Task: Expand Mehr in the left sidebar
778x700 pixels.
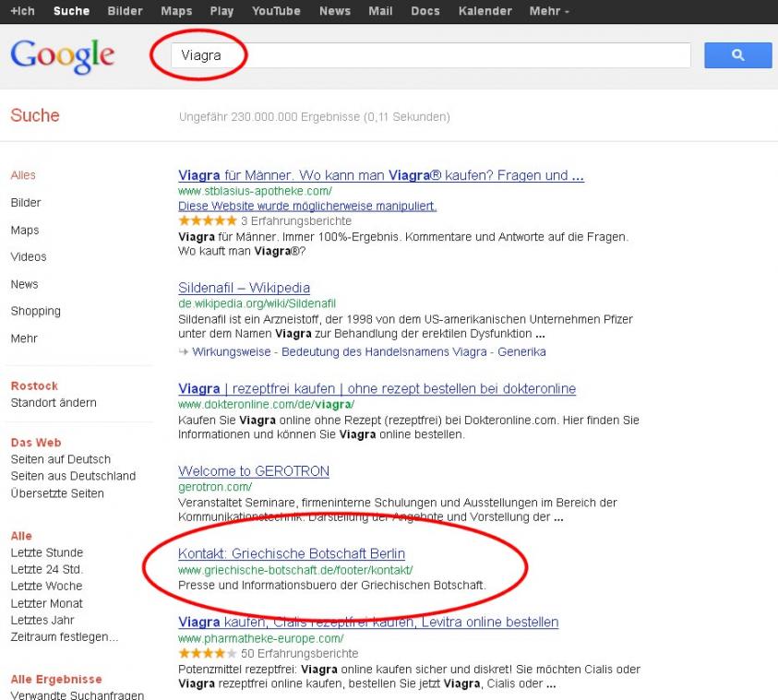Action: (24, 339)
